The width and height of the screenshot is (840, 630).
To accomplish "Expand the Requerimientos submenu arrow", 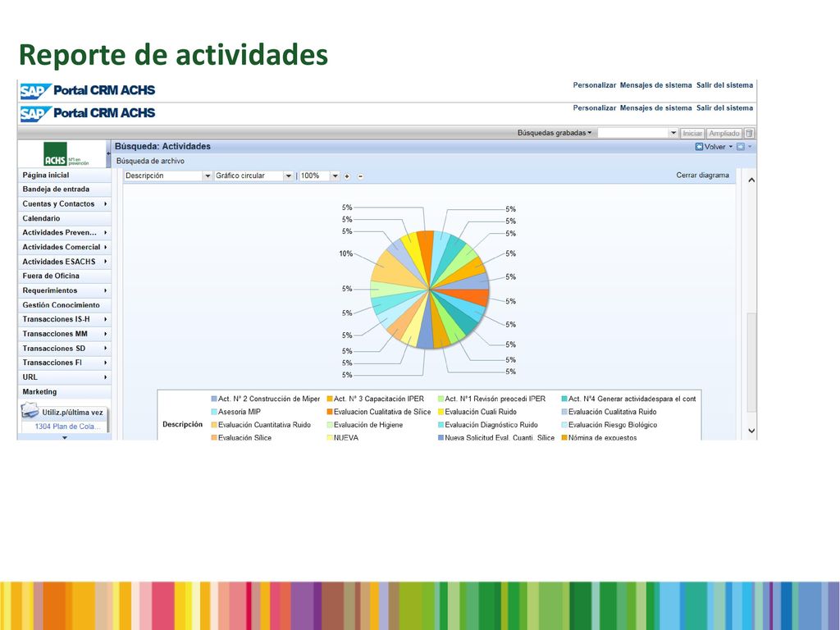I will pos(106,290).
